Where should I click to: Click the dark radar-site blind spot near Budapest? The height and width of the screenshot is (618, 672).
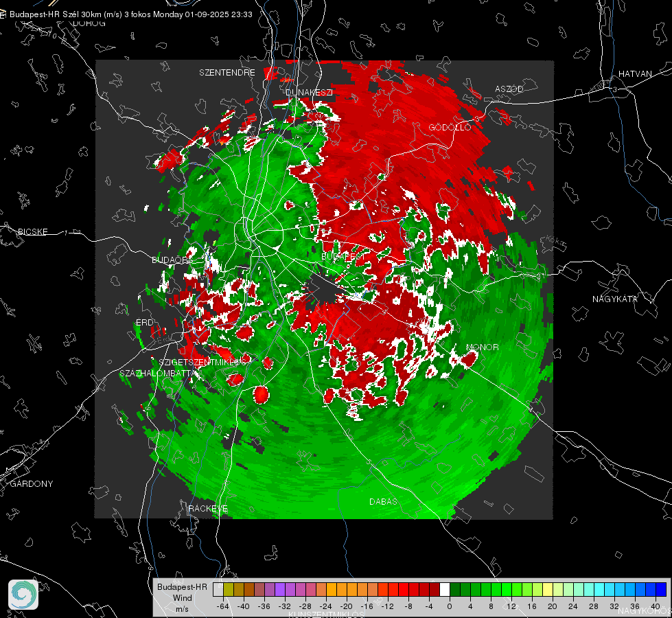324,290
